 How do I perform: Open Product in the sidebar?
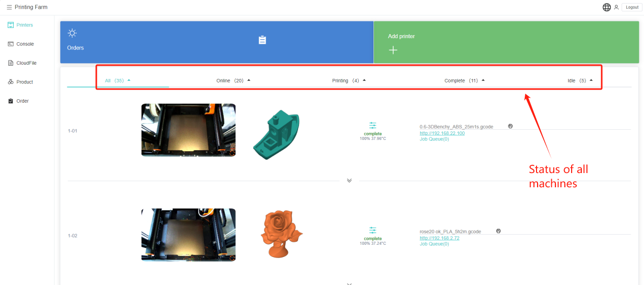tap(24, 82)
